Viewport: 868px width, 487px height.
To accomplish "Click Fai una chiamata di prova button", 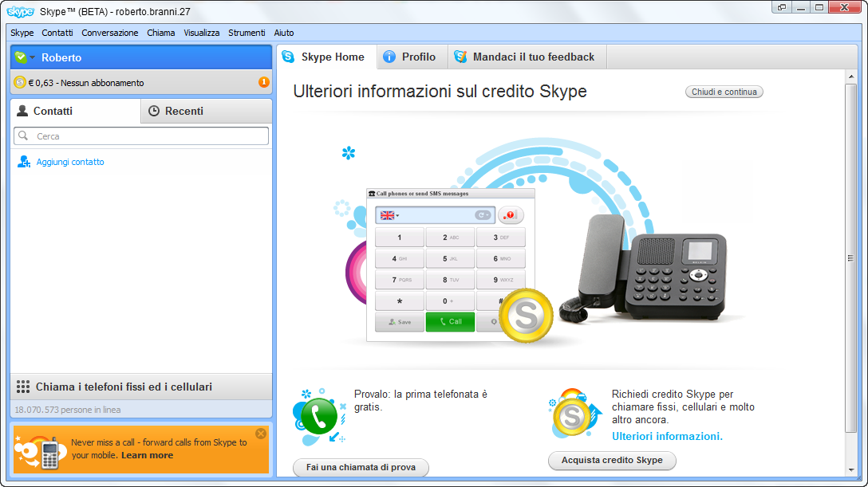I will pos(361,467).
